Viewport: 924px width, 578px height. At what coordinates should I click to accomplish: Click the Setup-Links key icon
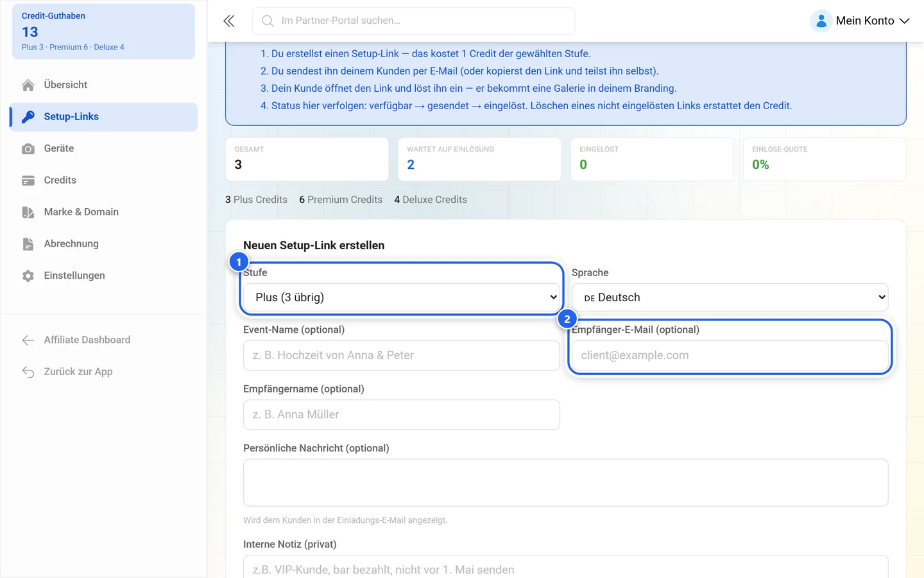(x=28, y=117)
